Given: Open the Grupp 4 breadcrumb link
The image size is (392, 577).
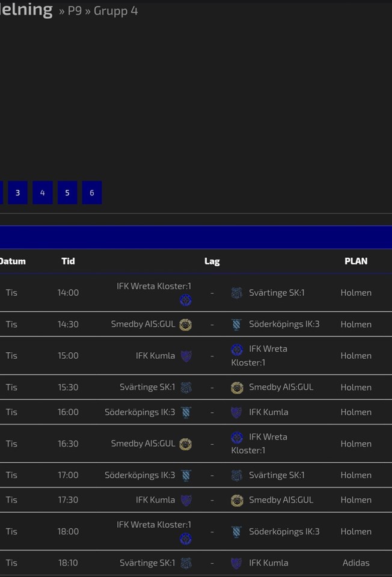Looking at the screenshot, I should [115, 11].
